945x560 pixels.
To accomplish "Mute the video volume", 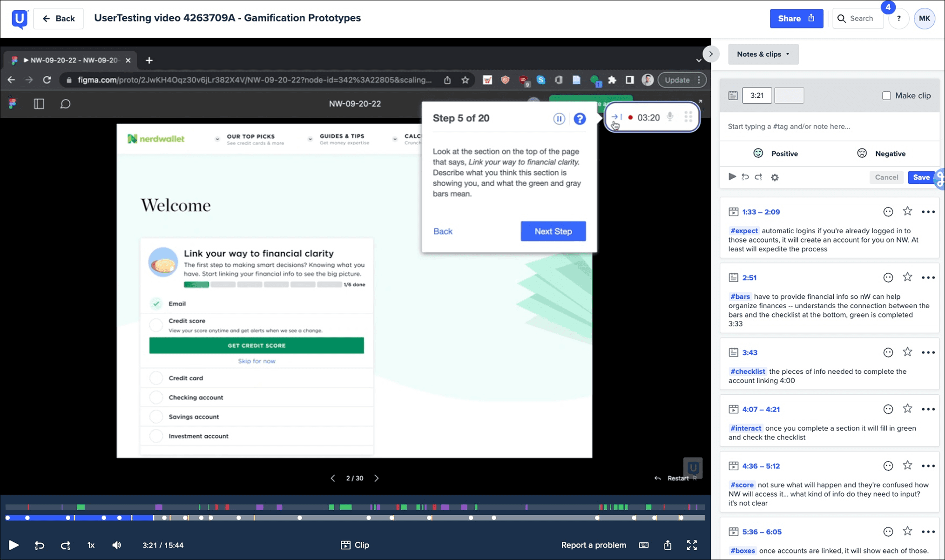I will (117, 545).
